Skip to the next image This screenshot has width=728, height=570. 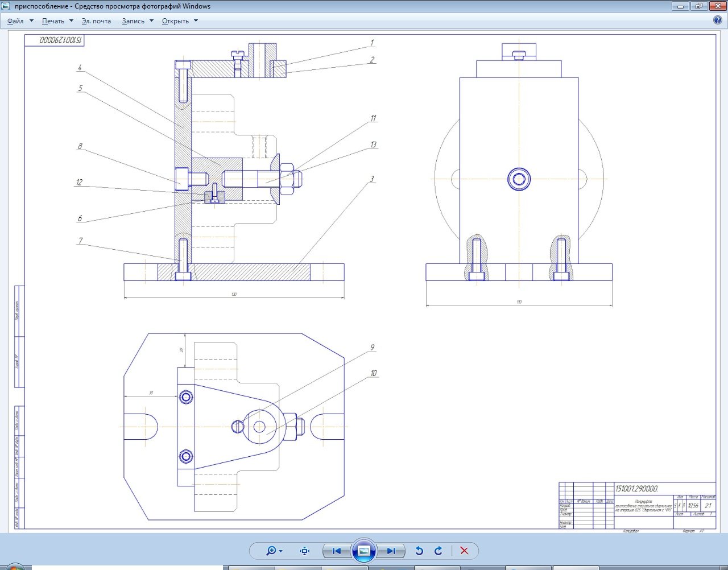(391, 551)
